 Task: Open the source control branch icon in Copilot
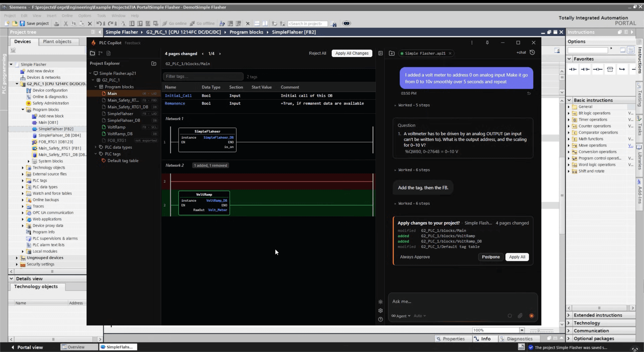click(x=100, y=53)
